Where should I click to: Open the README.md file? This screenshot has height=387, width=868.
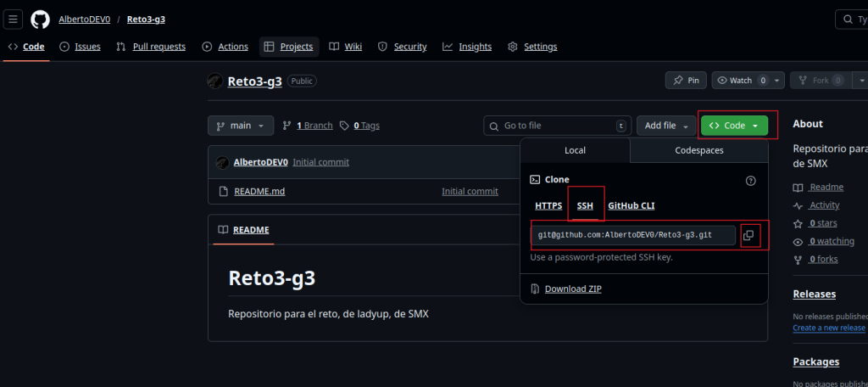pyautogui.click(x=259, y=191)
